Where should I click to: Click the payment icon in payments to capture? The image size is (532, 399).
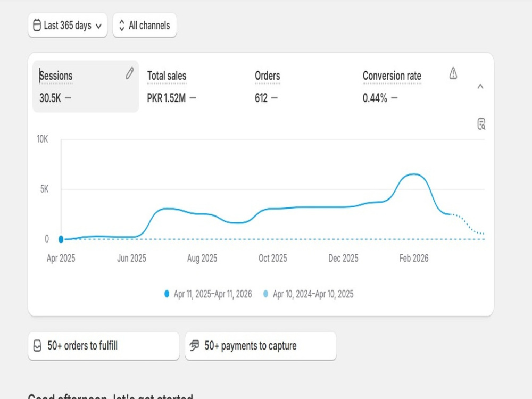click(194, 345)
